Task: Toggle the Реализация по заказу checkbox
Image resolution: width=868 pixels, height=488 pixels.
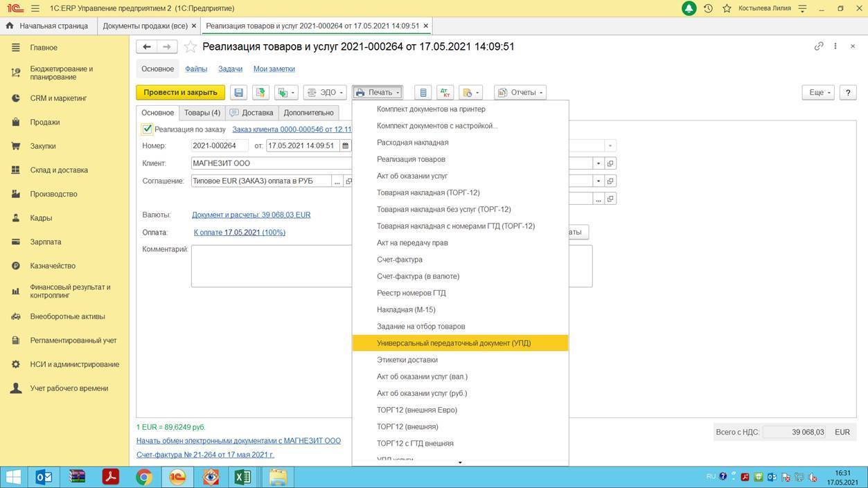Action: pyautogui.click(x=147, y=129)
